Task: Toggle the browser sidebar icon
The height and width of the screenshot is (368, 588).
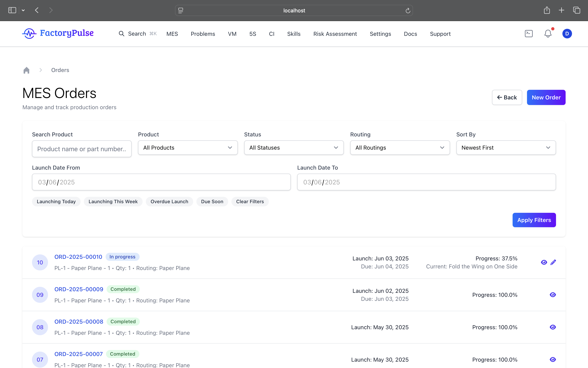Action: point(12,10)
